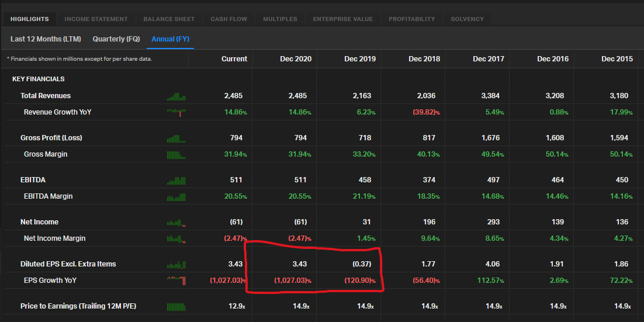Select the Net Income sparkline icon
This screenshot has width=644, height=322.
(x=176, y=223)
